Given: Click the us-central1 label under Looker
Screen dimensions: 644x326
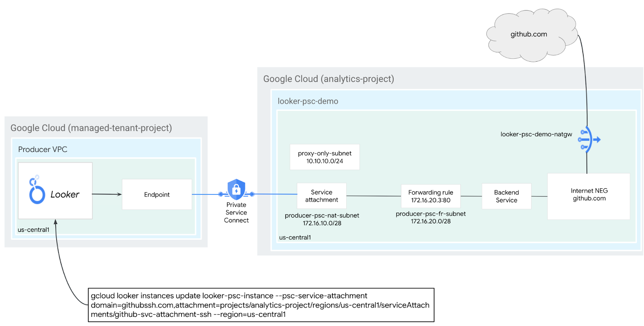Looking at the screenshot, I should click(33, 230).
